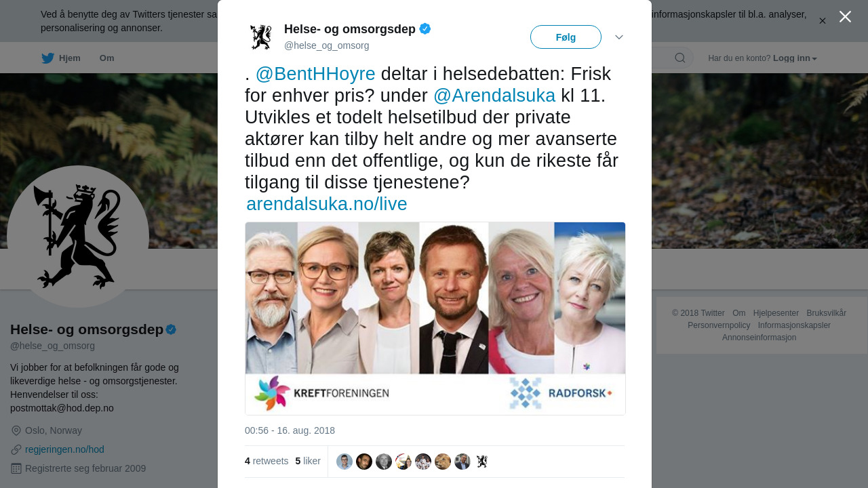Click the first liker's avatar
This screenshot has height=488, width=868.
(344, 462)
